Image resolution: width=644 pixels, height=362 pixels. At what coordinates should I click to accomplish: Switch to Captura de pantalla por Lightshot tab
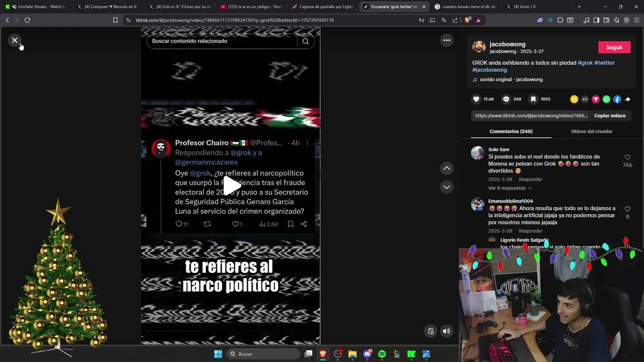tap(323, 7)
